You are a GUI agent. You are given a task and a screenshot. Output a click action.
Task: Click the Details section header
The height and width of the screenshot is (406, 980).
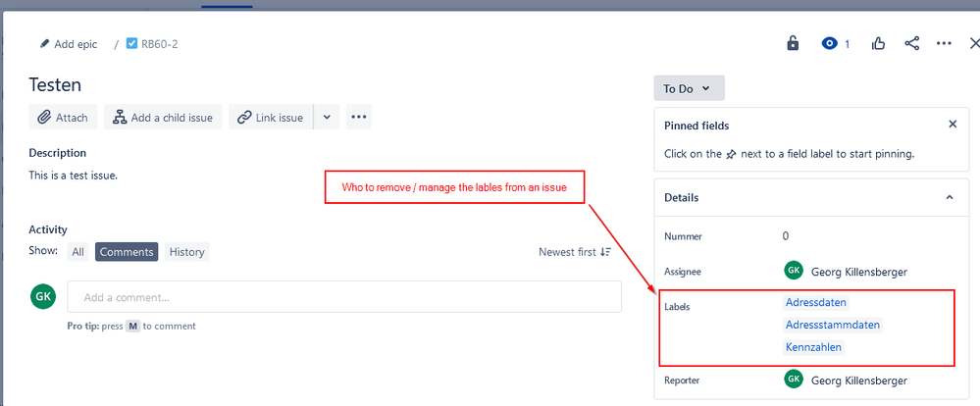click(811, 197)
